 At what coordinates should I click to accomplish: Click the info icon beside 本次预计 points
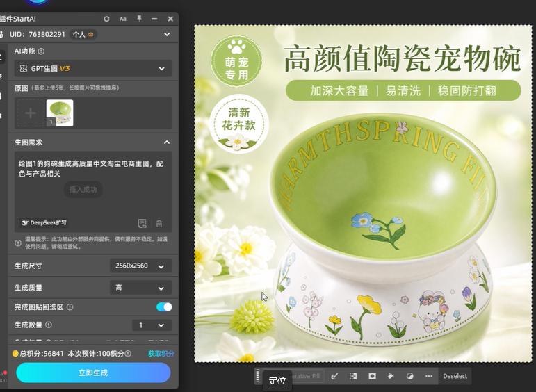click(128, 354)
